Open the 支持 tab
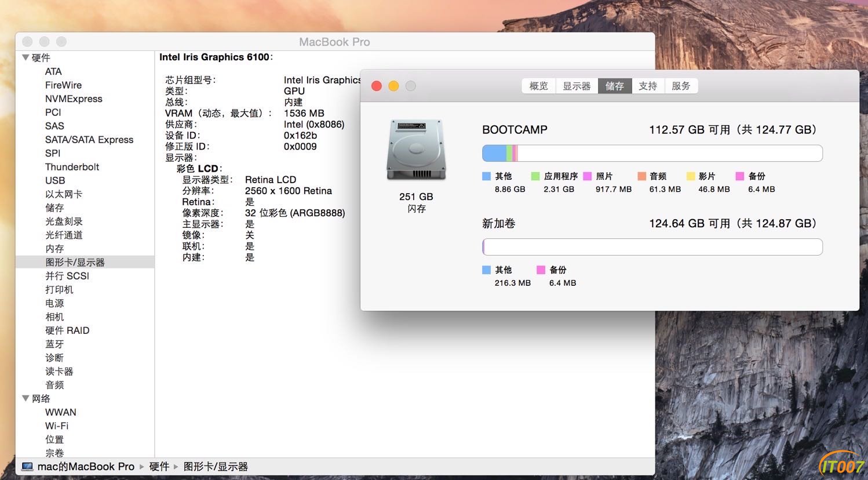Image resolution: width=868 pixels, height=480 pixels. (x=648, y=86)
